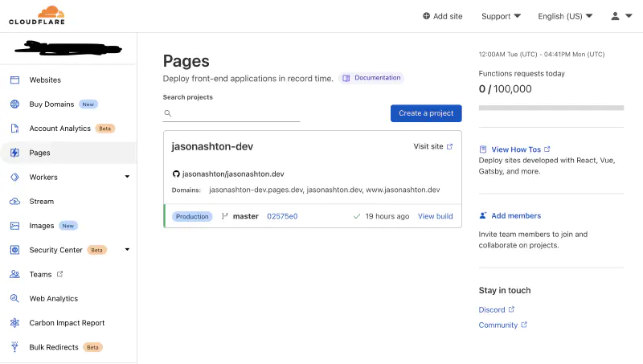Click the Functions requests progress bar
The image size is (643, 364).
tap(551, 108)
